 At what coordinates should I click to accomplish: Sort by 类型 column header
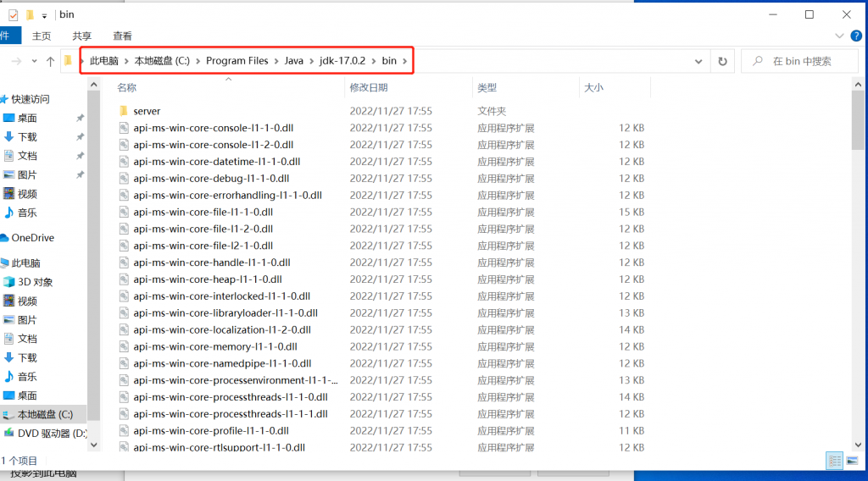coord(487,87)
